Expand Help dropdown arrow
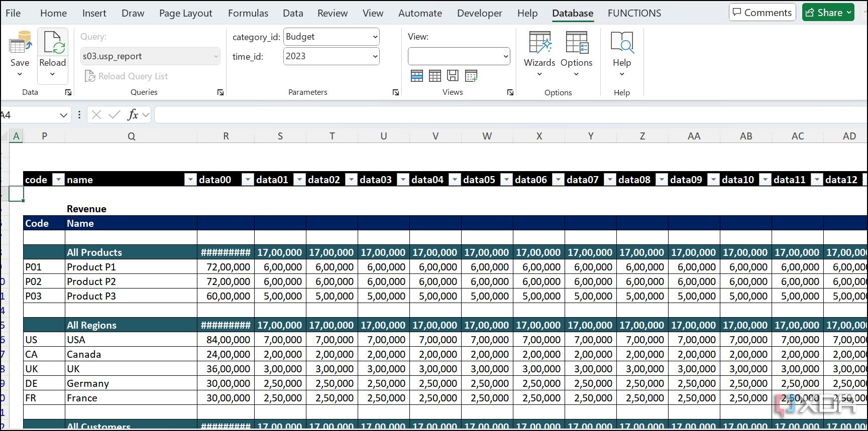The height and width of the screenshot is (431, 868). click(x=622, y=74)
